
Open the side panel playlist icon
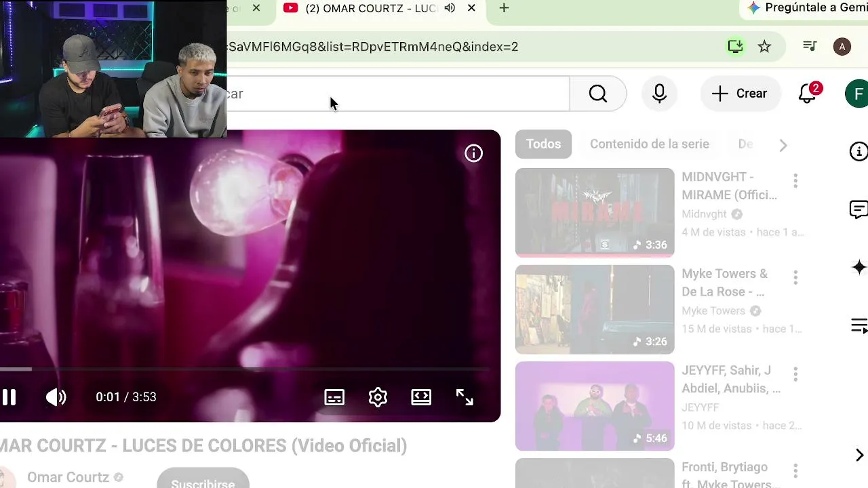point(859,326)
